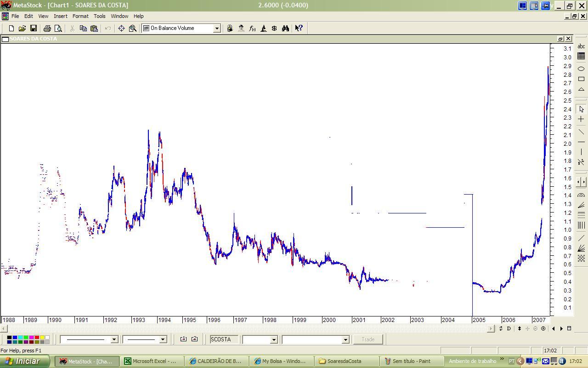
Task: Select the Vertical Line tool
Action: tap(581, 152)
